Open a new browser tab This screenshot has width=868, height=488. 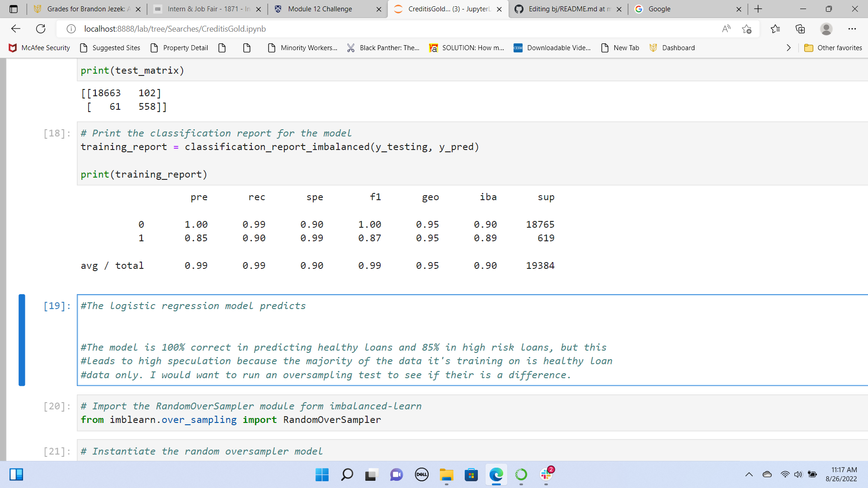point(758,9)
